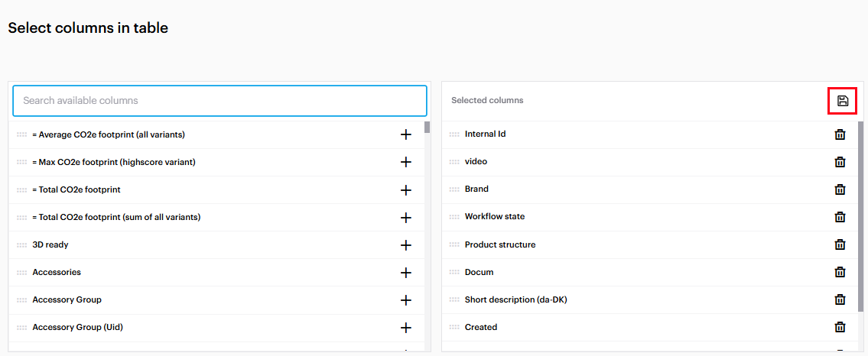Save the selected columns configuration
Screen dimensions: 868x356
(x=842, y=101)
